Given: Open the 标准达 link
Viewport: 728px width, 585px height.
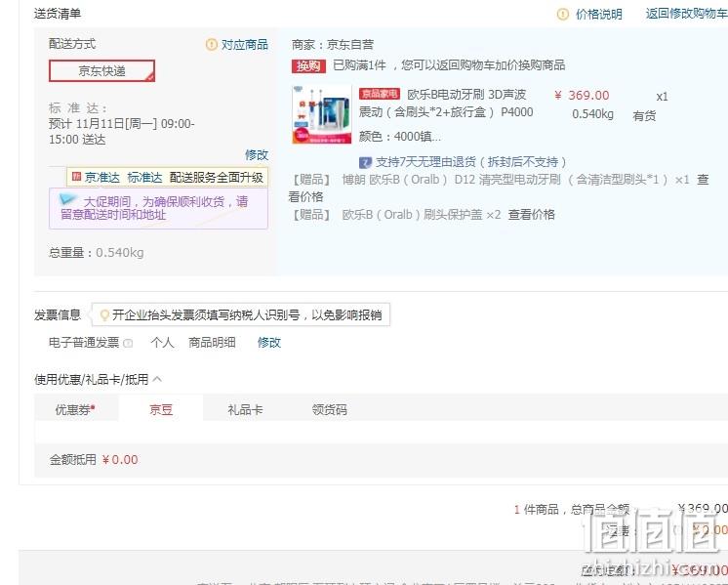Looking at the screenshot, I should 144,178.
